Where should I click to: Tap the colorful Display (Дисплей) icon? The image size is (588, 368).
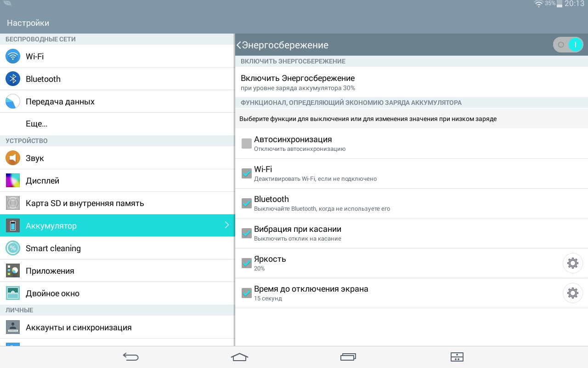tap(13, 181)
